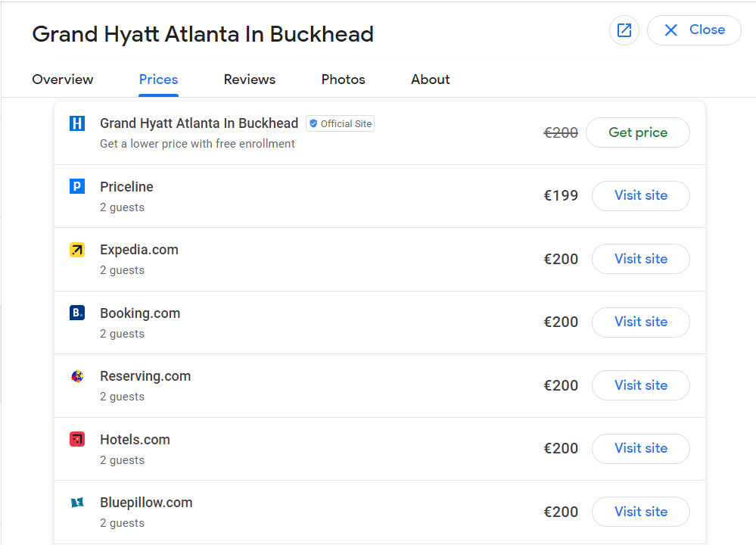Screen dimensions: 756x545
Task: Select the Prices tab
Action: [x=159, y=79]
